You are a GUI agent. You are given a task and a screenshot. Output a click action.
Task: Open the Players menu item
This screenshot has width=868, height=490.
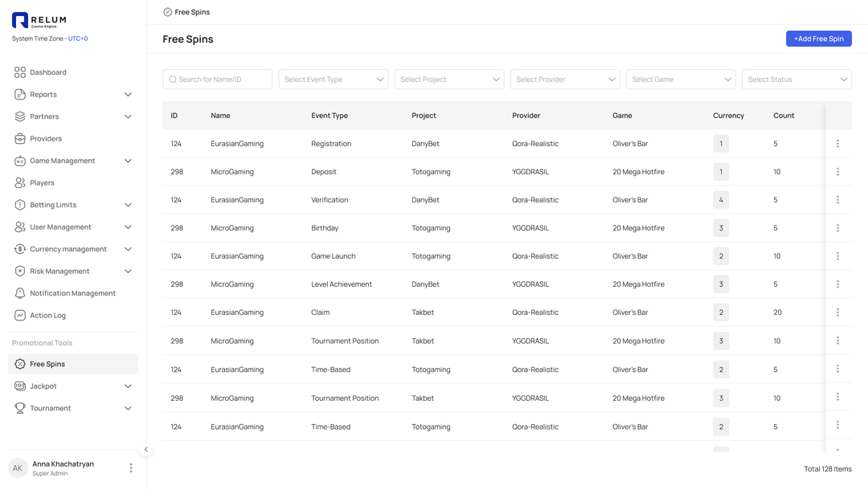(73, 183)
